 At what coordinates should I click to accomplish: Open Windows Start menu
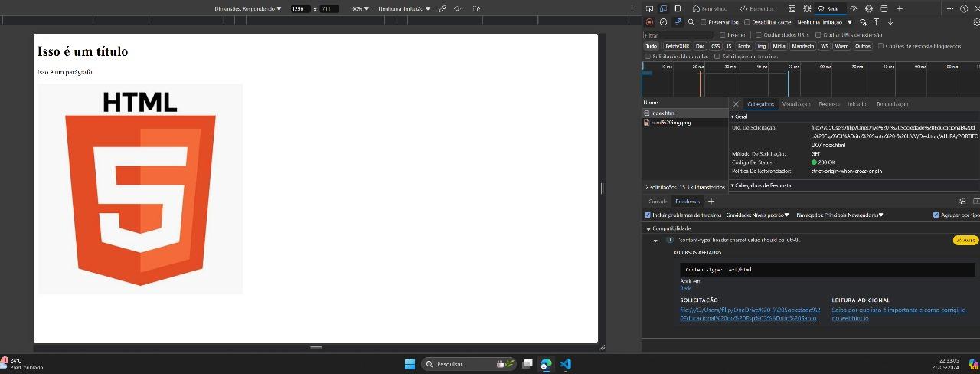[x=410, y=364]
